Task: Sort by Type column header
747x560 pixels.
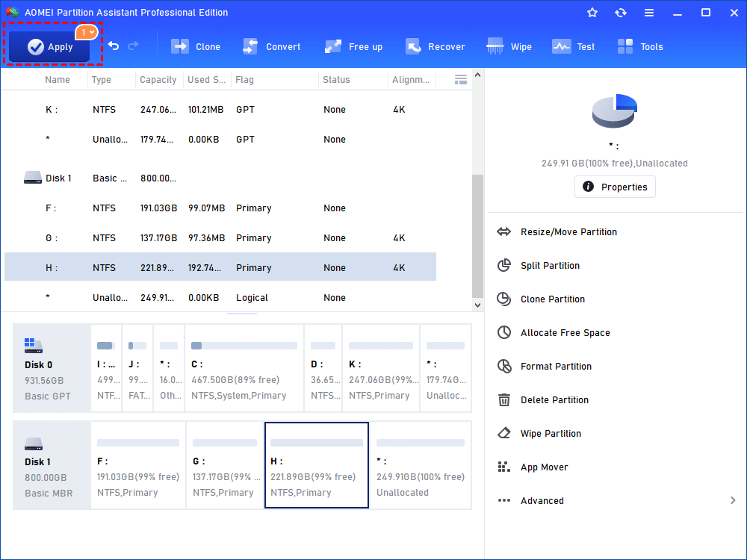Action: click(x=102, y=80)
